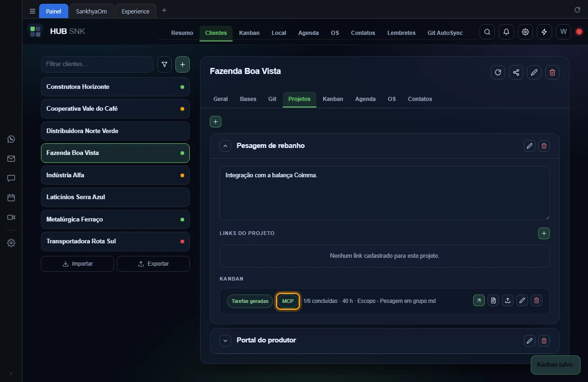Image resolution: width=588 pixels, height=382 pixels.
Task: Click the HUB SNK logo icon
Action: pos(35,32)
